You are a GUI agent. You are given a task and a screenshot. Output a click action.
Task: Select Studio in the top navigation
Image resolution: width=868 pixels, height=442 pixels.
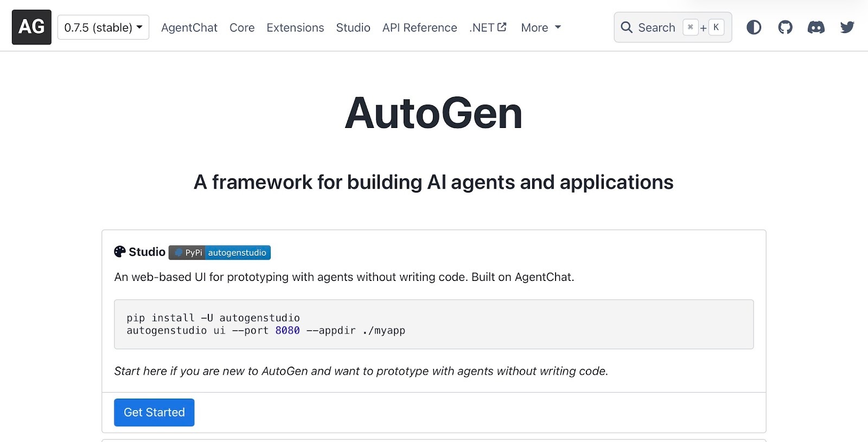[353, 28]
